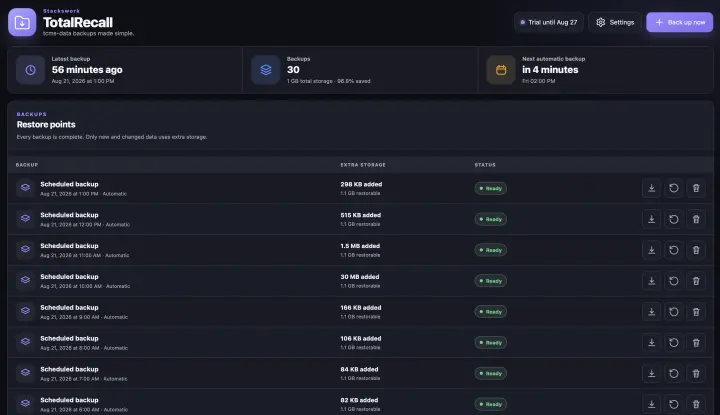Click the '30 MB added' cell
Image resolution: width=720 pixels, height=415 pixels.
point(360,277)
